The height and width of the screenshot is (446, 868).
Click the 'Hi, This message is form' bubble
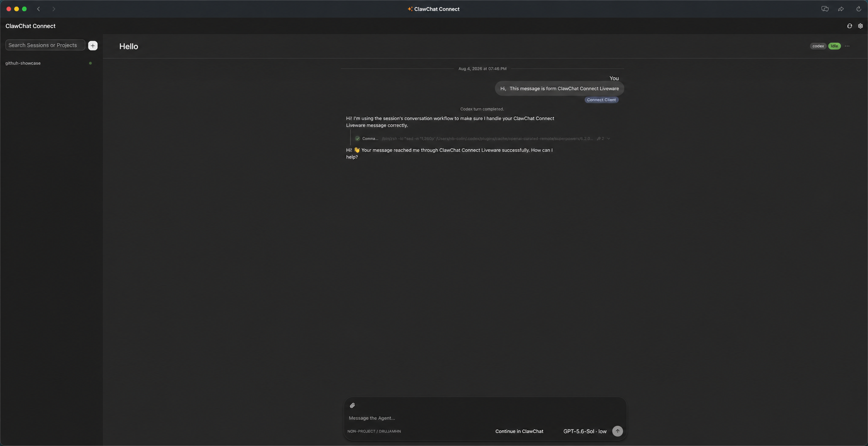pyautogui.click(x=559, y=89)
